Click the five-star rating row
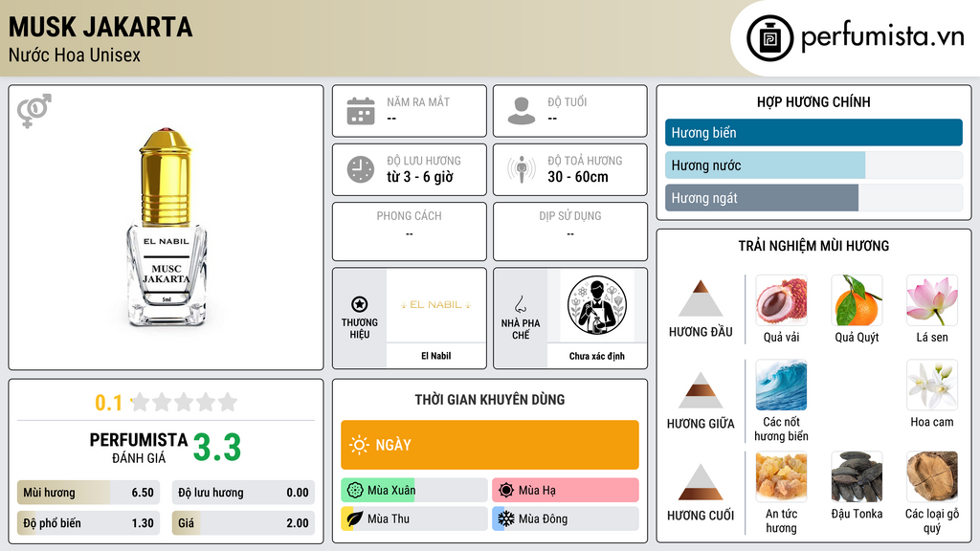Image resolution: width=980 pixels, height=551 pixels. tap(185, 402)
